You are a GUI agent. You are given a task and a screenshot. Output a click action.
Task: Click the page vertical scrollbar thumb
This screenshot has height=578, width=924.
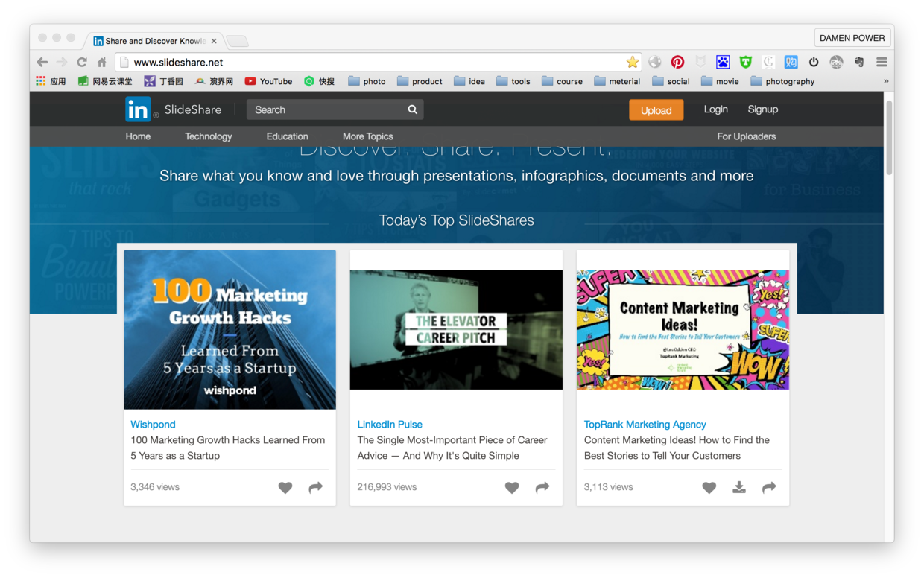pyautogui.click(x=889, y=139)
